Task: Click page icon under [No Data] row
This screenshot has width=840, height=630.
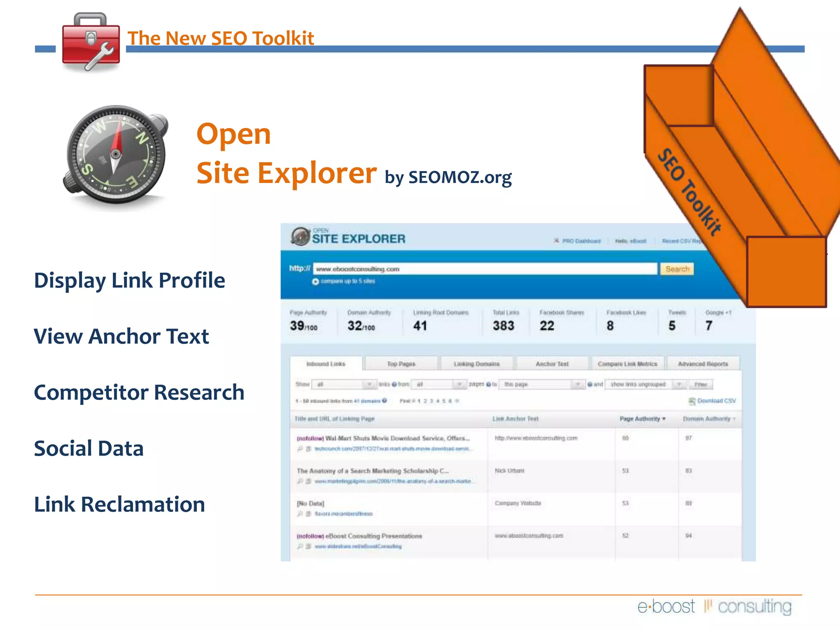Action: [x=308, y=514]
